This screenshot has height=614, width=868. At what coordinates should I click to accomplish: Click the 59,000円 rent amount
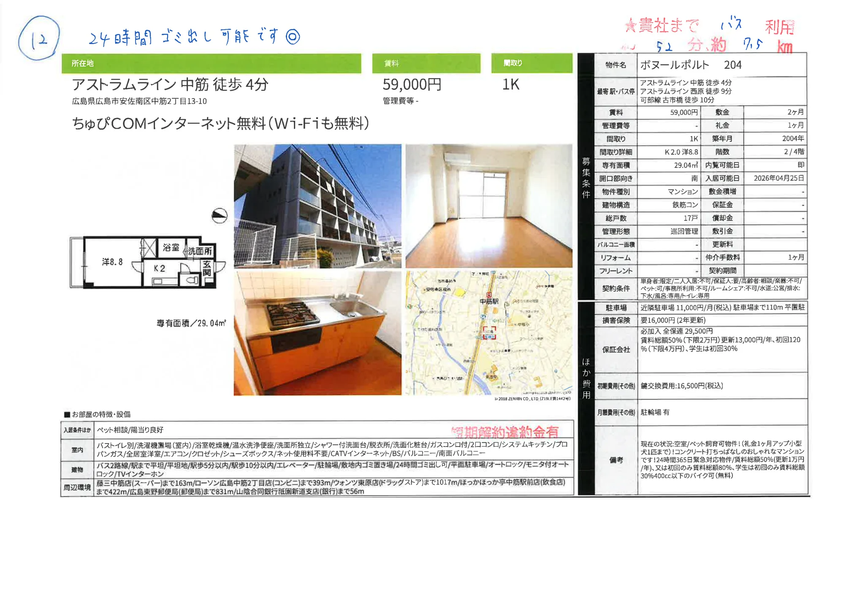(x=412, y=85)
